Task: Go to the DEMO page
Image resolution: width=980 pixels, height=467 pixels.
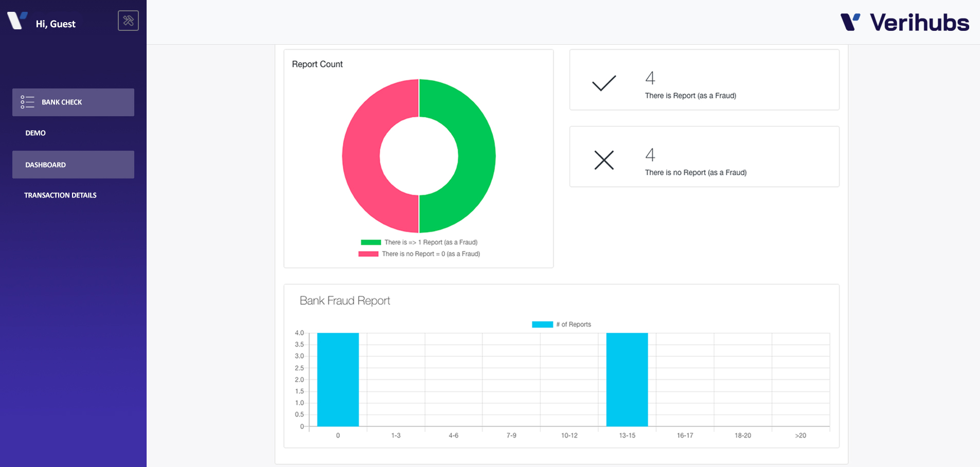Action: pos(35,133)
